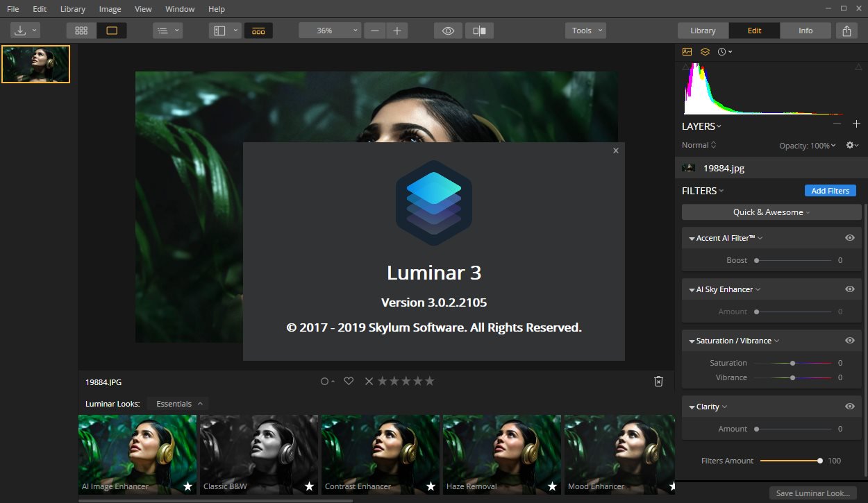The height and width of the screenshot is (503, 868).
Task: Open the Edit menu
Action: [x=40, y=9]
